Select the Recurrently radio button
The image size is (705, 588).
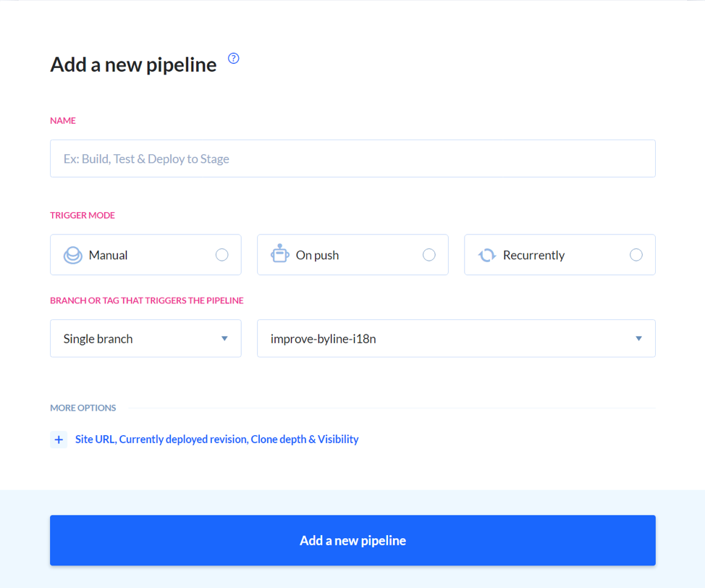(x=636, y=255)
